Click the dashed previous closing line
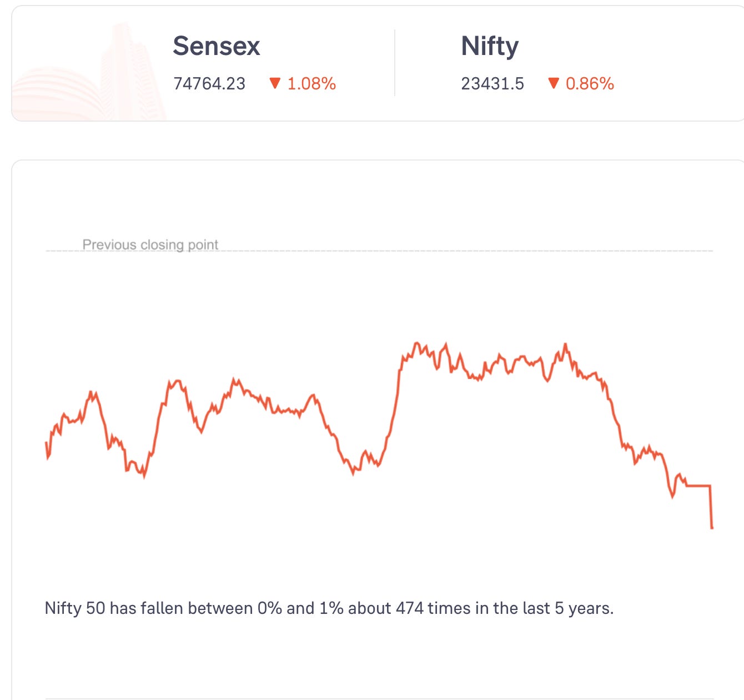Screen dimensions: 744x700 tap(379, 251)
